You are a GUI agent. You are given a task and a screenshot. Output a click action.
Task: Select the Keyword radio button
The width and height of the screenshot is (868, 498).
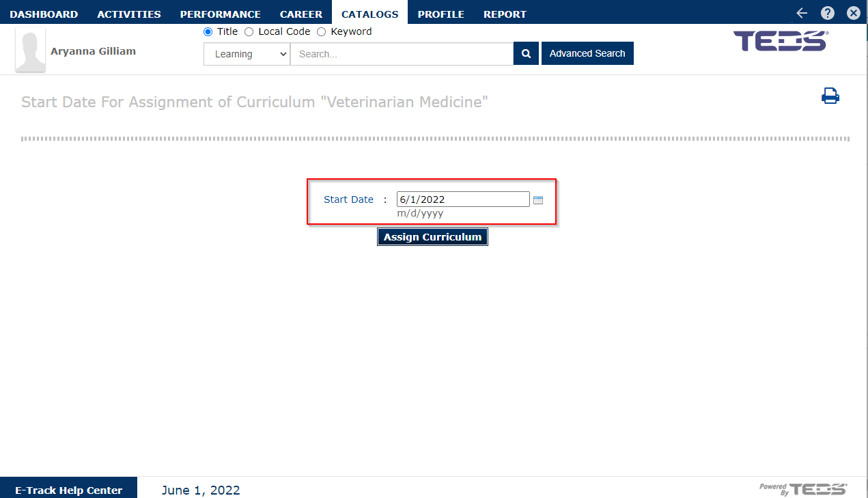pos(322,31)
